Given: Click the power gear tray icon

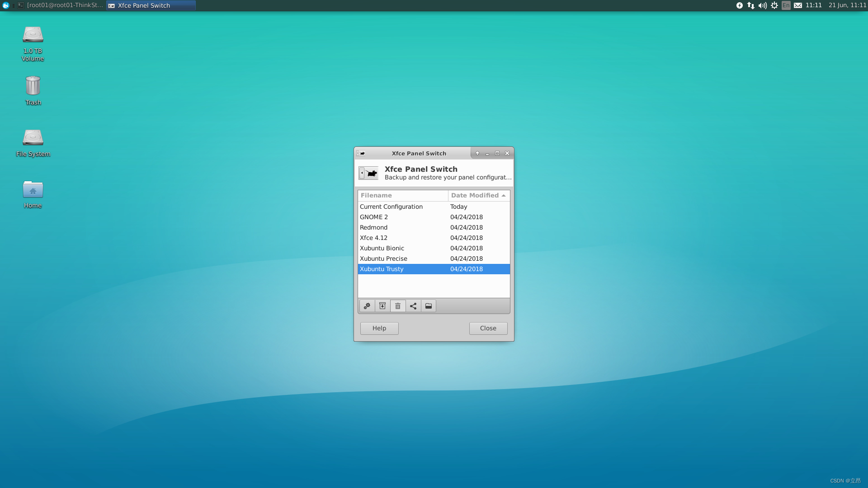Looking at the screenshot, I should [x=774, y=5].
